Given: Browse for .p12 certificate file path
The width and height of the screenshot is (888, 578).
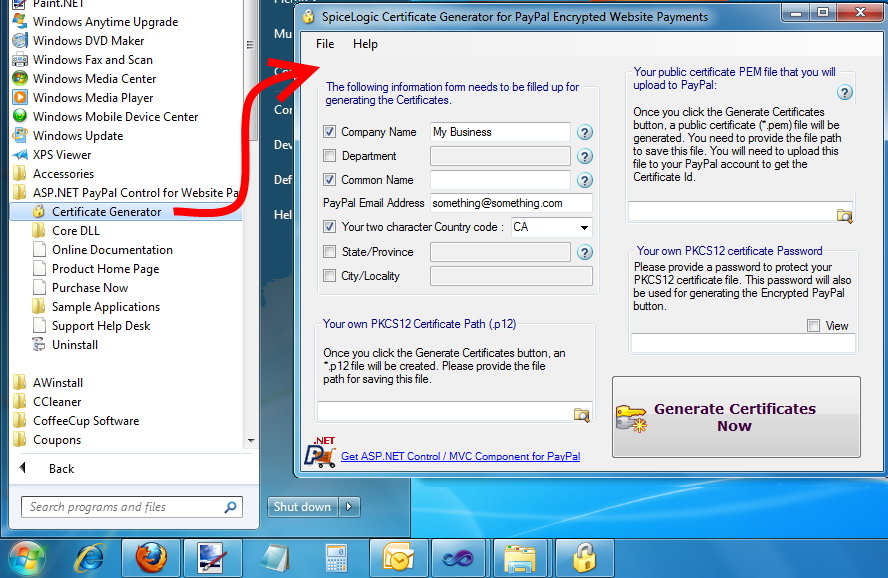Looking at the screenshot, I should [582, 415].
